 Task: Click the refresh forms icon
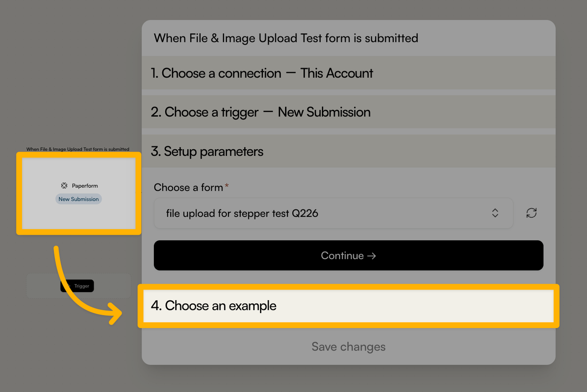click(x=531, y=213)
